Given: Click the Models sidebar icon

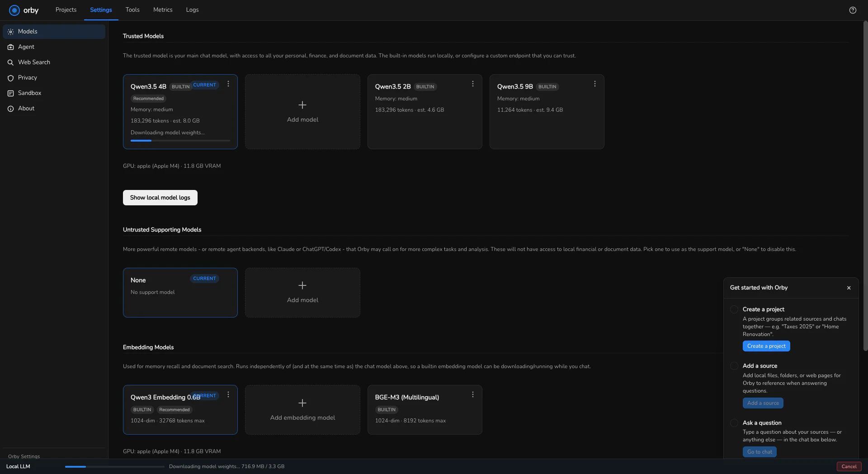Looking at the screenshot, I should (10, 32).
